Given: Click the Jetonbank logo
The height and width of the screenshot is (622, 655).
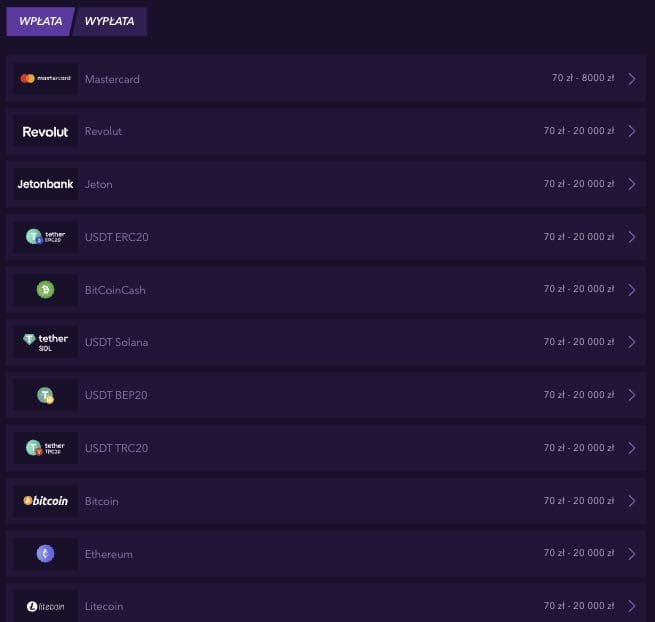Looking at the screenshot, I should pyautogui.click(x=45, y=184).
